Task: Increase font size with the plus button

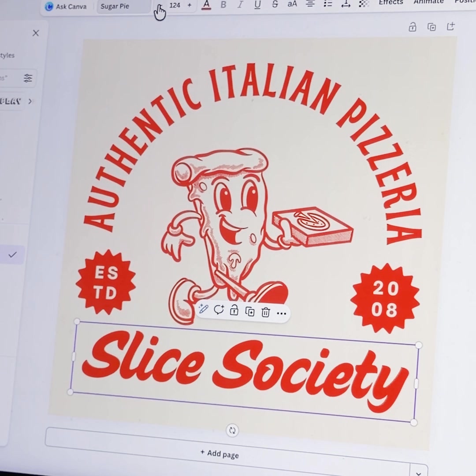Action: 190,5
